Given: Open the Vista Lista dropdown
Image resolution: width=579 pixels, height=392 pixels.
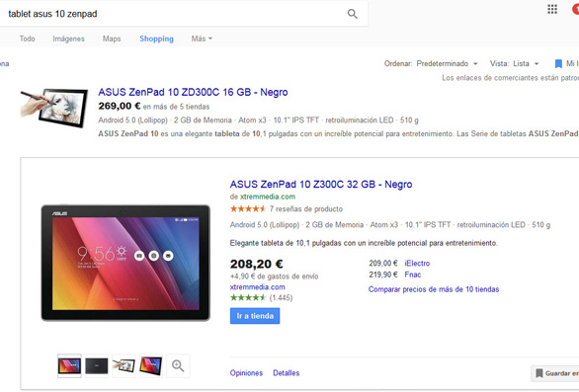Looking at the screenshot, I should click(x=525, y=63).
